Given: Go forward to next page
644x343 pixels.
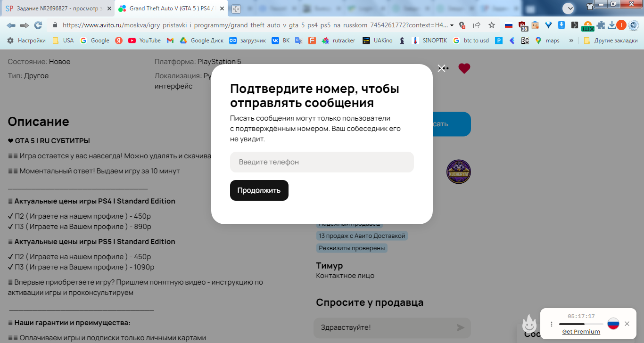Looking at the screenshot, I should tap(25, 25).
